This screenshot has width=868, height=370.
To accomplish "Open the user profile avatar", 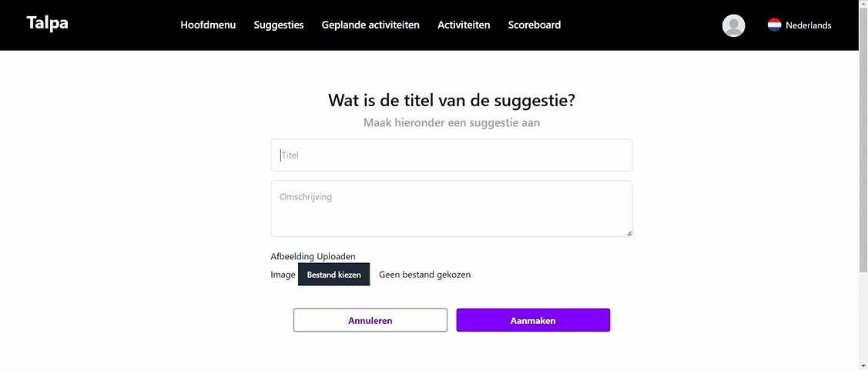I will (x=733, y=25).
